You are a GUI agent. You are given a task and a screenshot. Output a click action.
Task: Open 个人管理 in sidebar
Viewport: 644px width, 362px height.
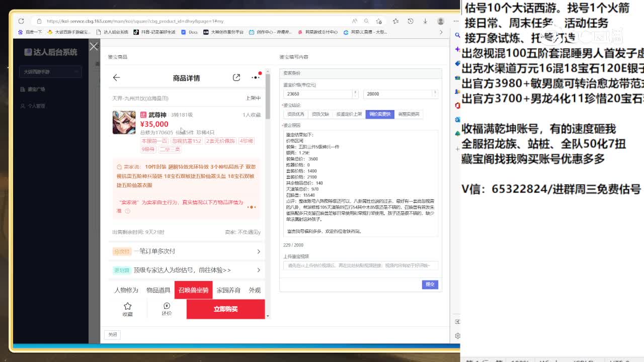(33, 106)
